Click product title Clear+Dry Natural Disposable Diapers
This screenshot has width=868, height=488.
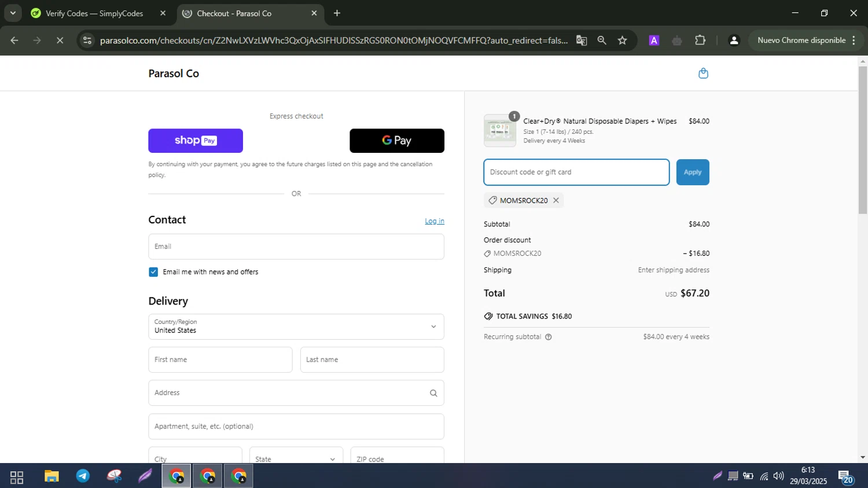click(600, 122)
